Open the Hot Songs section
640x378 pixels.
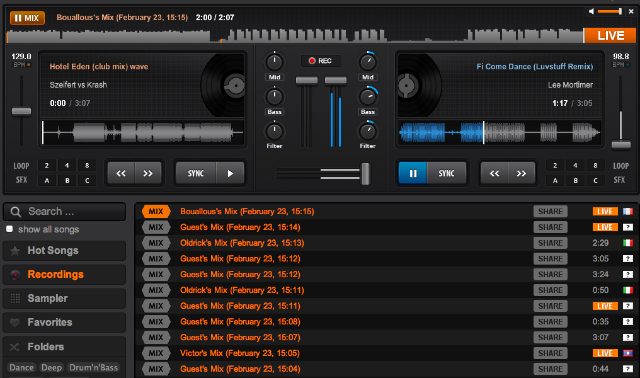pyautogui.click(x=64, y=251)
